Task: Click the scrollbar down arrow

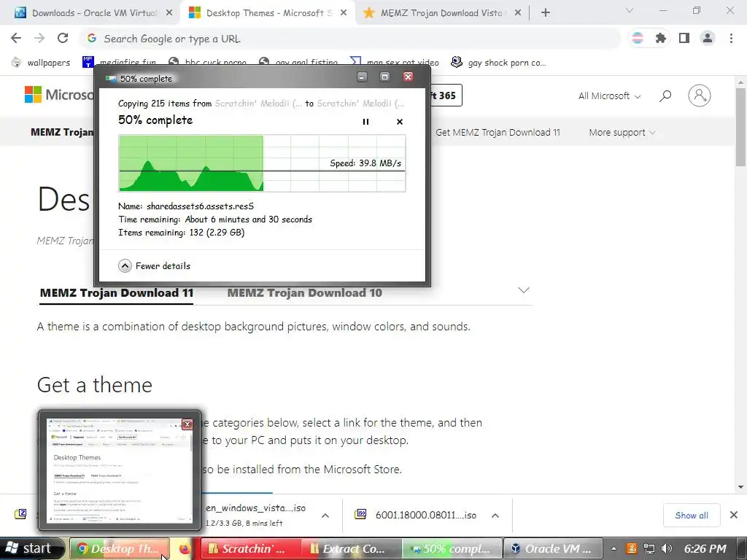Action: (741, 487)
